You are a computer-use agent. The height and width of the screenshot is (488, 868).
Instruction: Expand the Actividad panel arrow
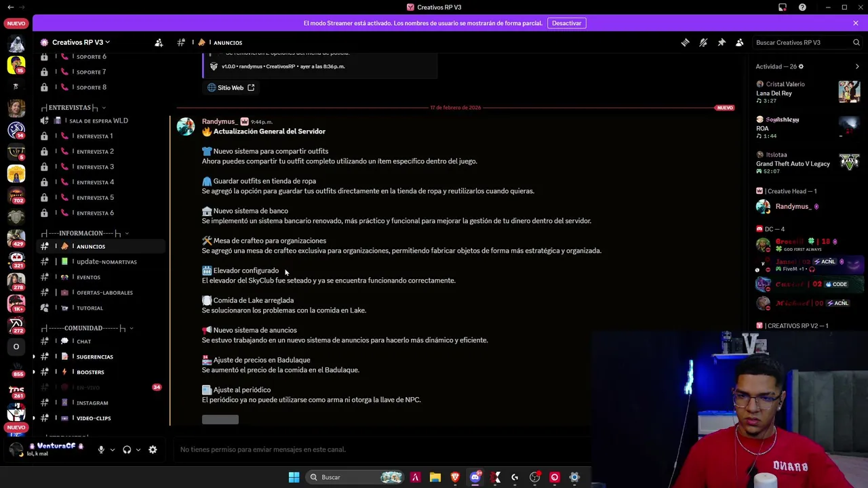[857, 66]
